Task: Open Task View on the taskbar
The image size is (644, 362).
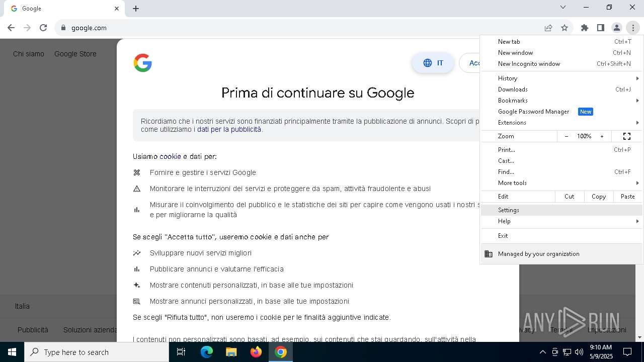Action: pos(181,352)
